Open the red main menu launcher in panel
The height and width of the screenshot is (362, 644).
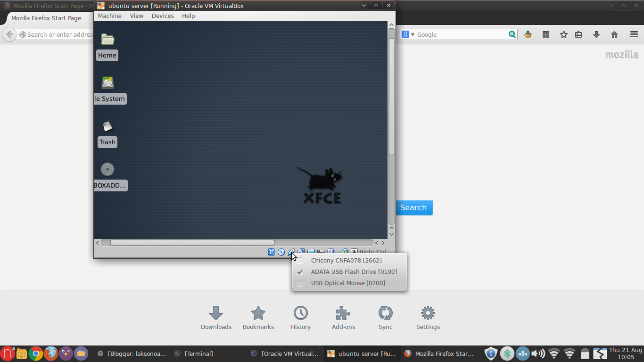click(x=7, y=354)
